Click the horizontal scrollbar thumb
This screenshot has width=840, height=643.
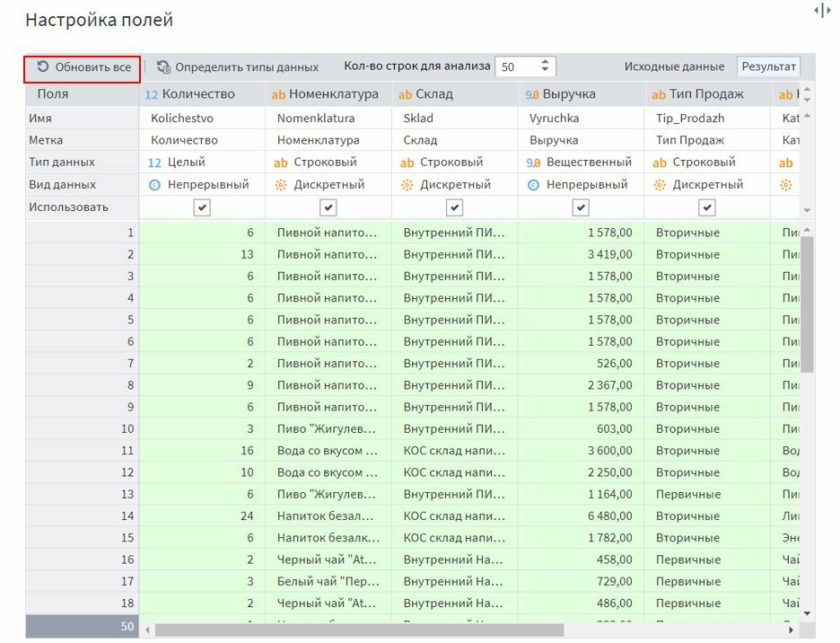pos(359,630)
